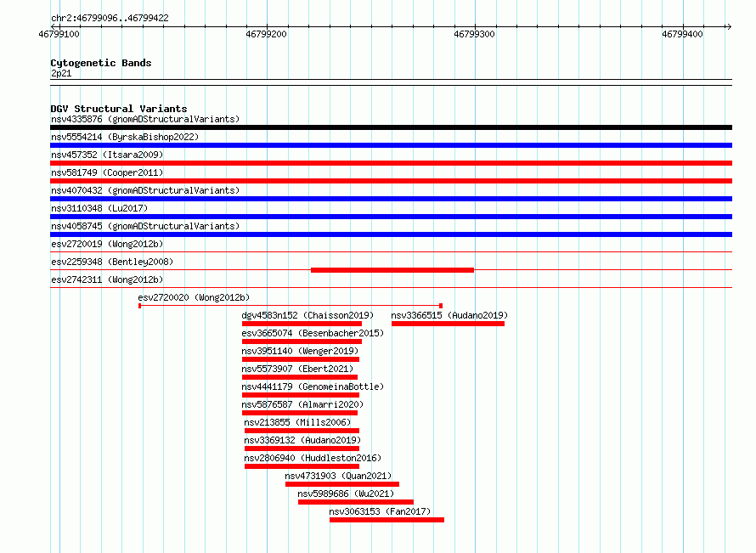The height and width of the screenshot is (553, 756).
Task: Select the red bar under nsv4441179
Action: (301, 395)
